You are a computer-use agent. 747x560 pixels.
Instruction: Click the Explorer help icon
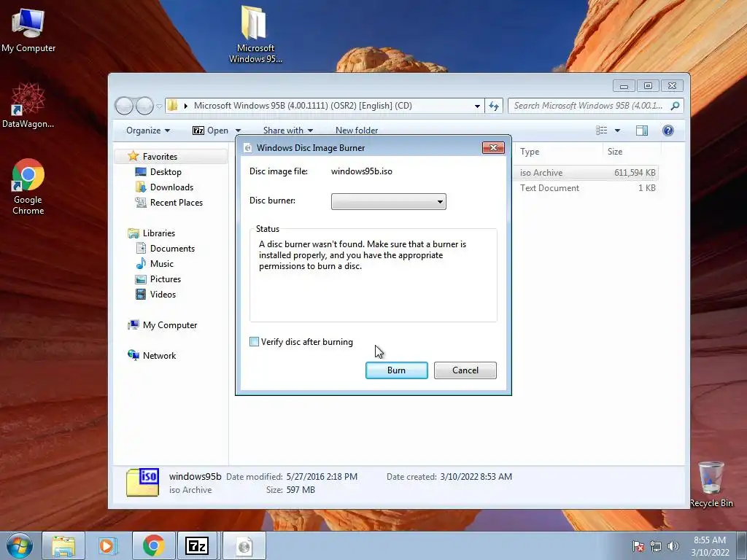[668, 131]
